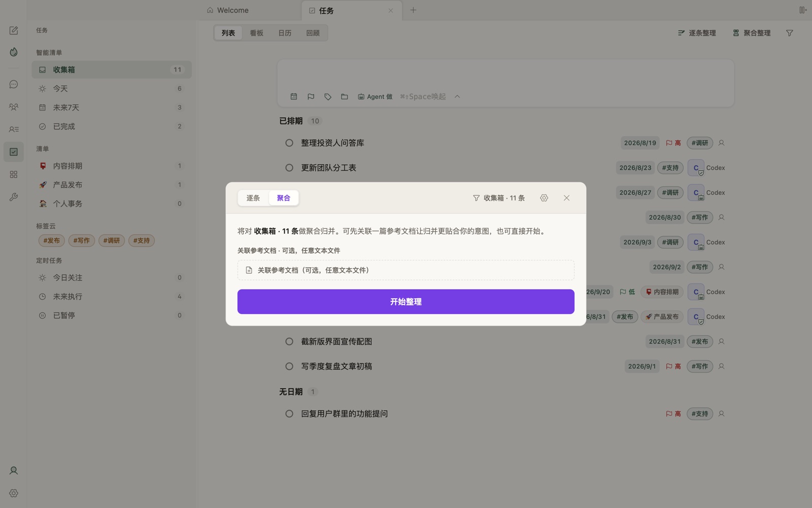Open the grid apps icon in left rail
The width and height of the screenshot is (812, 508).
tap(14, 174)
